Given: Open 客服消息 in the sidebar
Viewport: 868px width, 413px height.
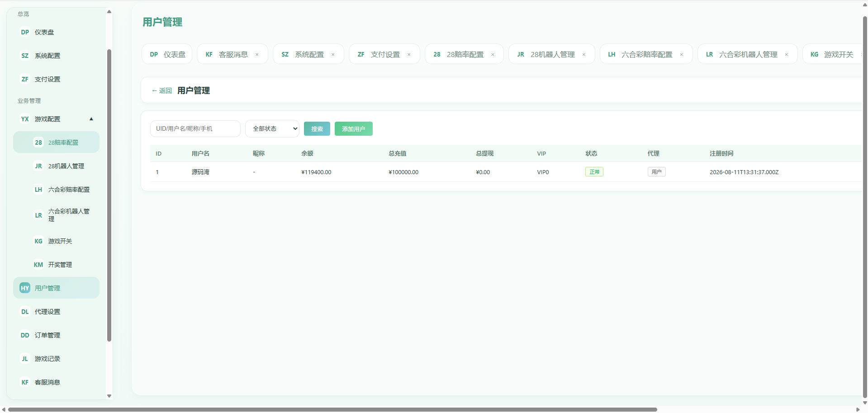Looking at the screenshot, I should pos(56,382).
